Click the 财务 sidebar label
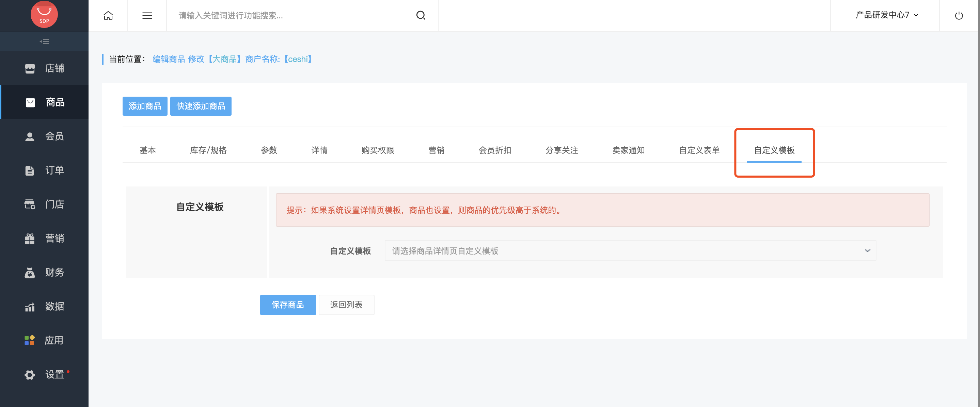Image resolution: width=980 pixels, height=407 pixels. point(54,272)
